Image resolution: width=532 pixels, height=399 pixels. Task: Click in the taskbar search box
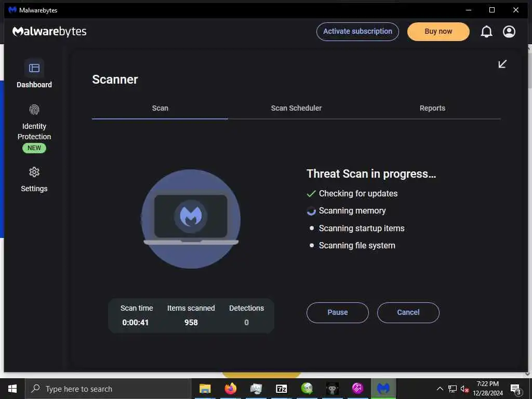coord(109,389)
